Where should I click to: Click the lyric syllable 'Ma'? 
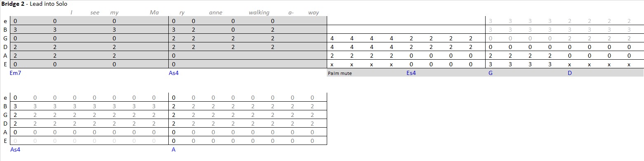pos(154,13)
